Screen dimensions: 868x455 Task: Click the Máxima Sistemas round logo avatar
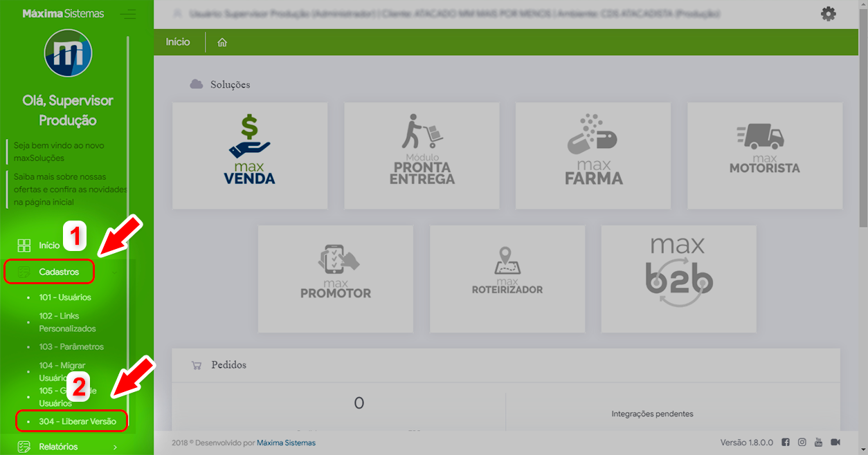pos(68,53)
